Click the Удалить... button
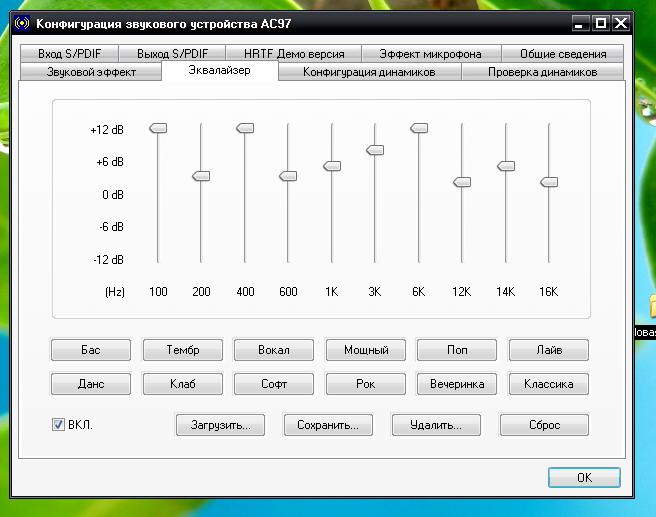Image resolution: width=656 pixels, height=517 pixels. [x=436, y=425]
